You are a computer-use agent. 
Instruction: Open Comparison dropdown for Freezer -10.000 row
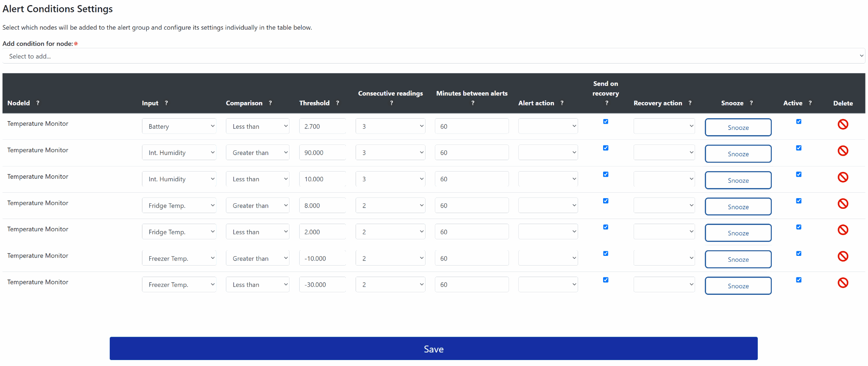(x=257, y=258)
